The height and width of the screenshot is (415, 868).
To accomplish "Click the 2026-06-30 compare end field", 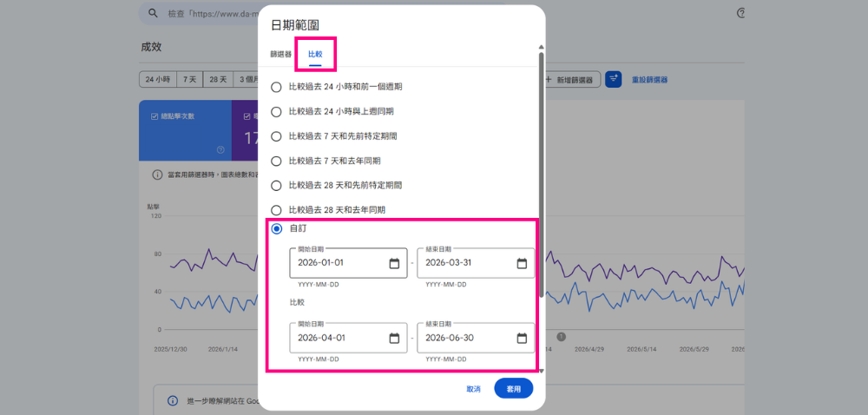I will coord(476,338).
